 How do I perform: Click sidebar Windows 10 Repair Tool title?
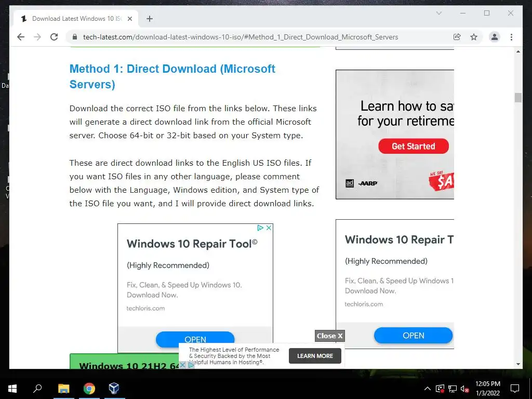(399, 240)
